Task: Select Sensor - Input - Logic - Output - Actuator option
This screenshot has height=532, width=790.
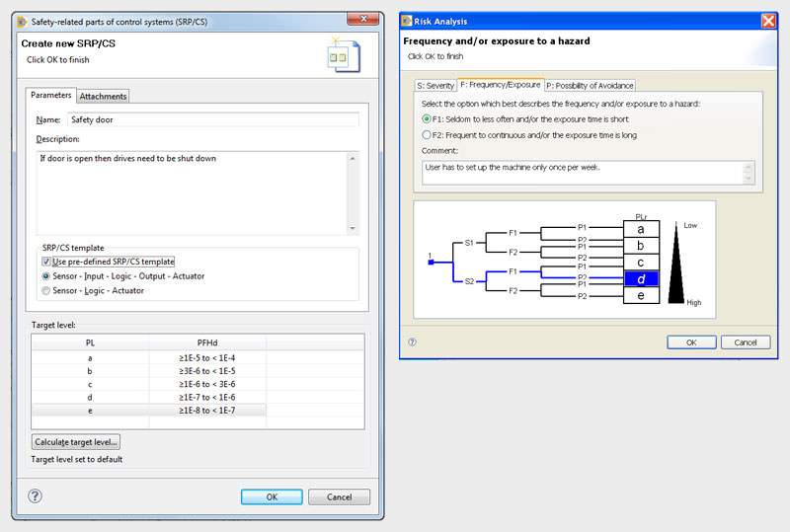Action: pos(46,276)
